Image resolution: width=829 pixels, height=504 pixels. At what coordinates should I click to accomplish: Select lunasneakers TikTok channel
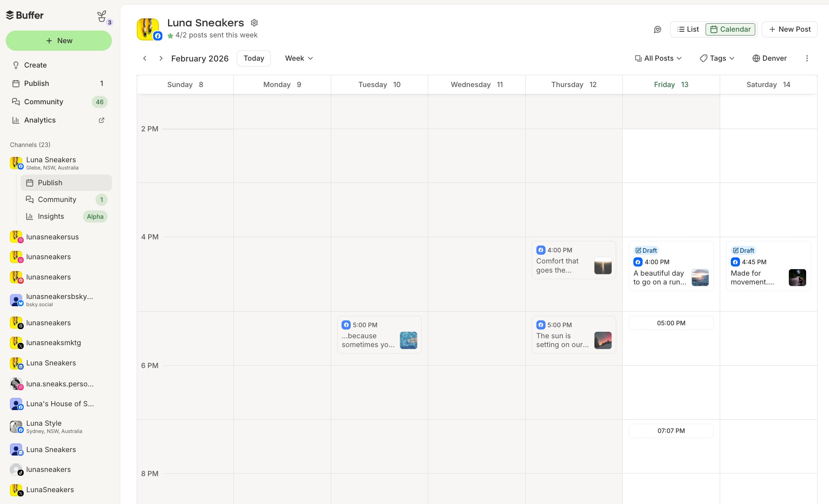(59, 470)
